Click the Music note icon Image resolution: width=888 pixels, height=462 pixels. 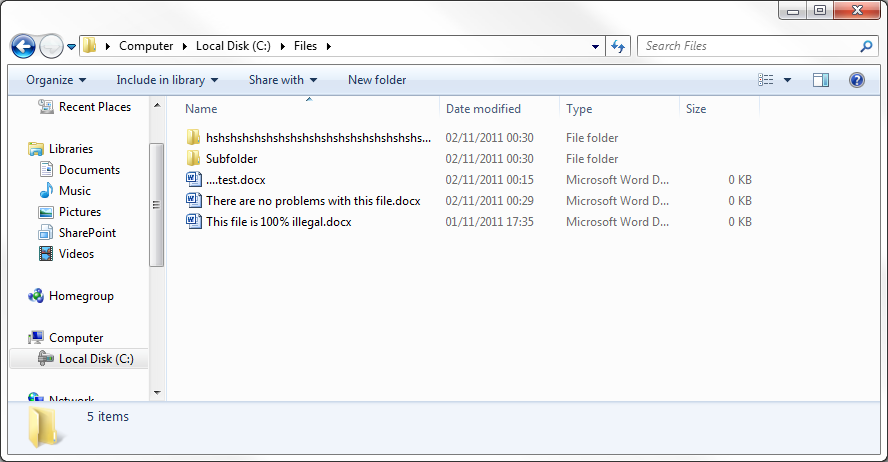point(46,191)
